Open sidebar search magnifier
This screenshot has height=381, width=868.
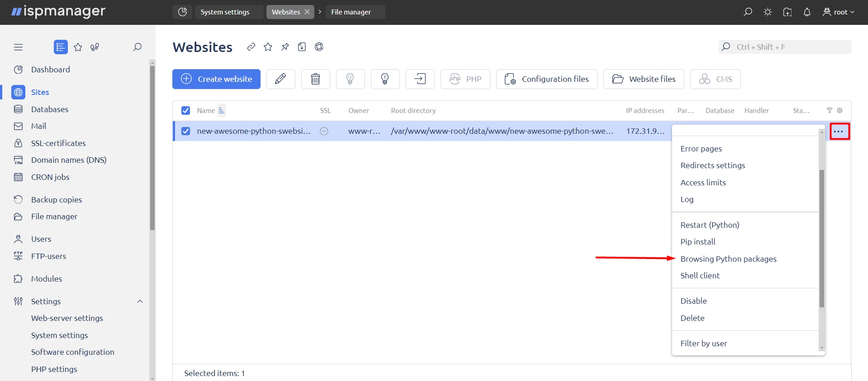(x=137, y=47)
